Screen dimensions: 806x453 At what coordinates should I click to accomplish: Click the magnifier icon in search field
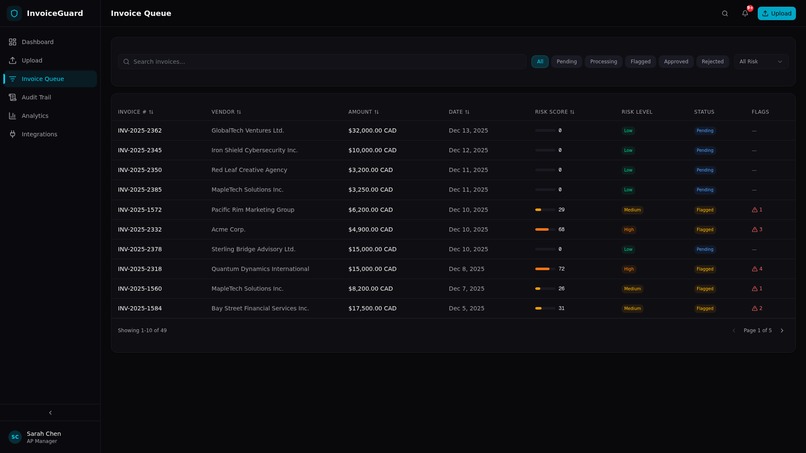(126, 62)
